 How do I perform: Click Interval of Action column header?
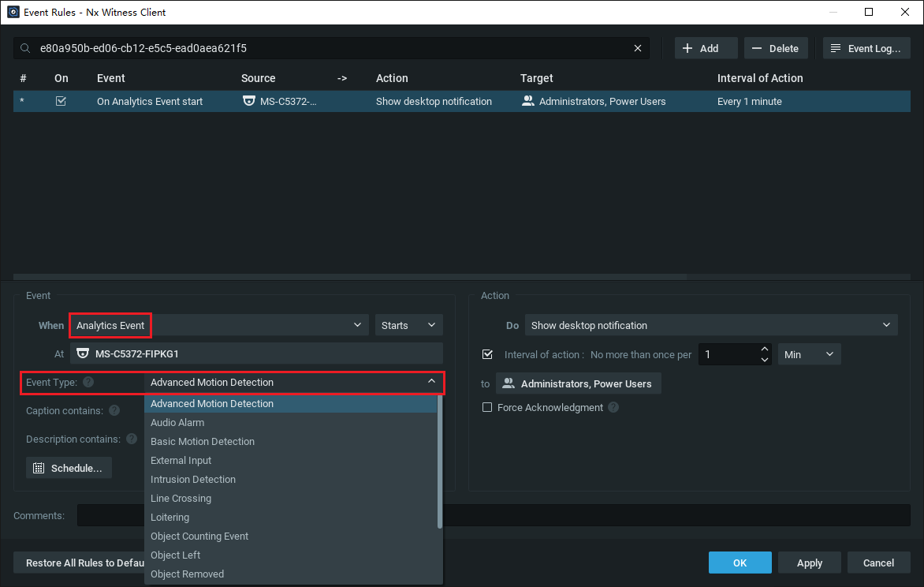tap(759, 78)
